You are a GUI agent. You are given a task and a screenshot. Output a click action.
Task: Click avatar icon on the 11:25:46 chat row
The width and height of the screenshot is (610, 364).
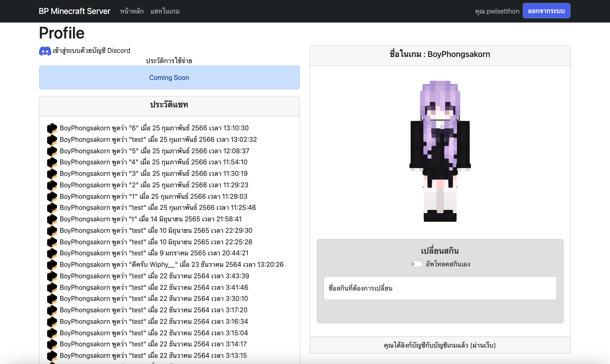[x=52, y=208]
